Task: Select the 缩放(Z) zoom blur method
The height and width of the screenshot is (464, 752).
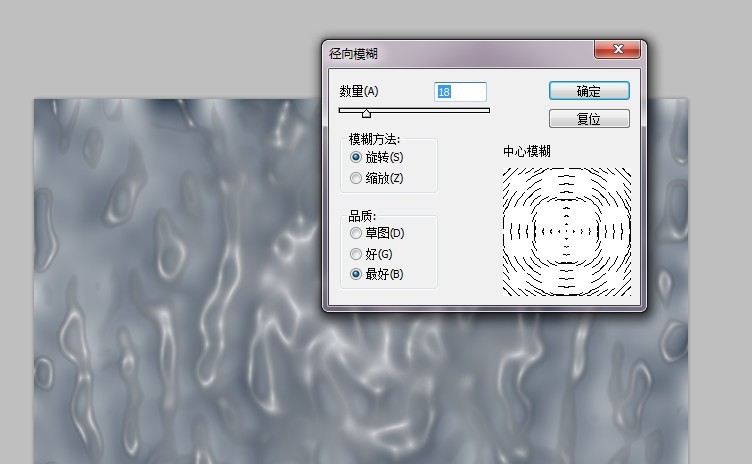Action: tap(356, 178)
